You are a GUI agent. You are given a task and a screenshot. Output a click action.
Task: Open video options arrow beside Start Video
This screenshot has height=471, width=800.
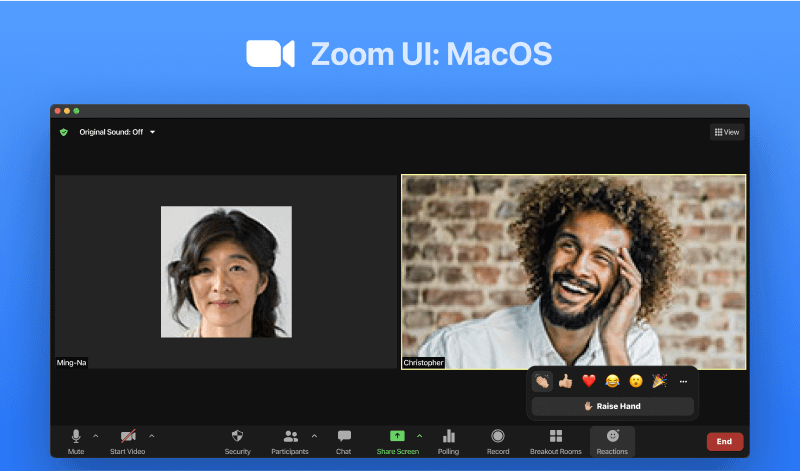tap(152, 436)
